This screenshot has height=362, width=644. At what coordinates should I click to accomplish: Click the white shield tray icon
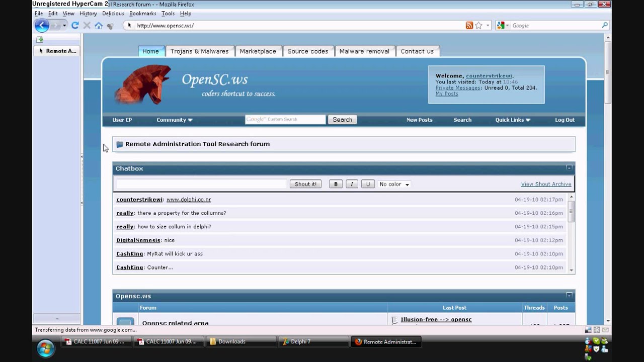click(x=596, y=349)
